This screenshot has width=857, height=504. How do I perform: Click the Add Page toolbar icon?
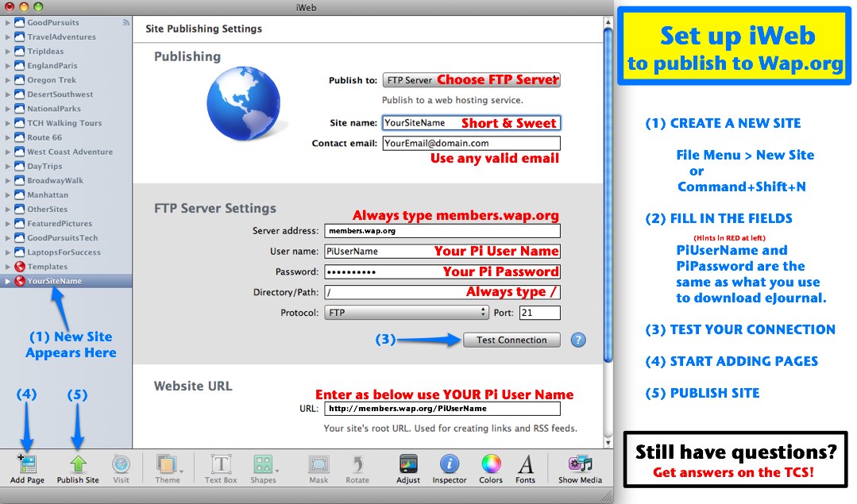pyautogui.click(x=27, y=464)
